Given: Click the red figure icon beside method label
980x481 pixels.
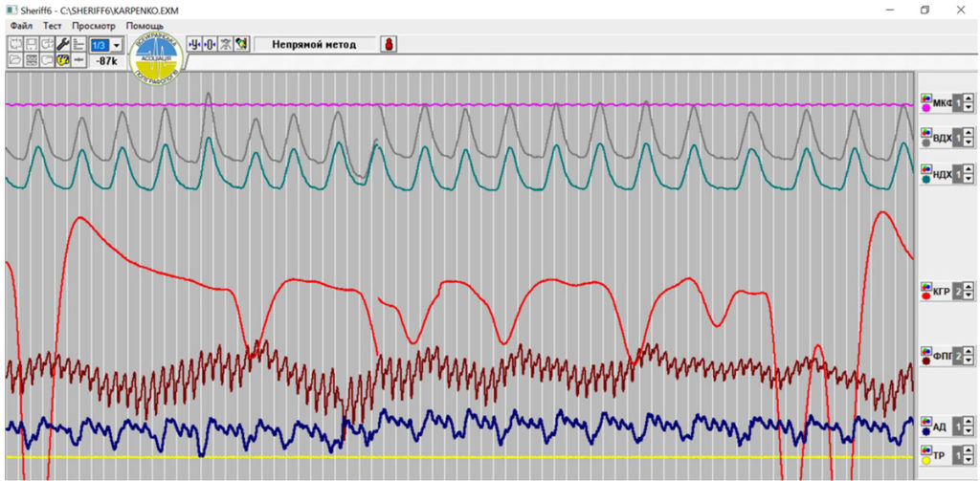Looking at the screenshot, I should pyautogui.click(x=390, y=45).
